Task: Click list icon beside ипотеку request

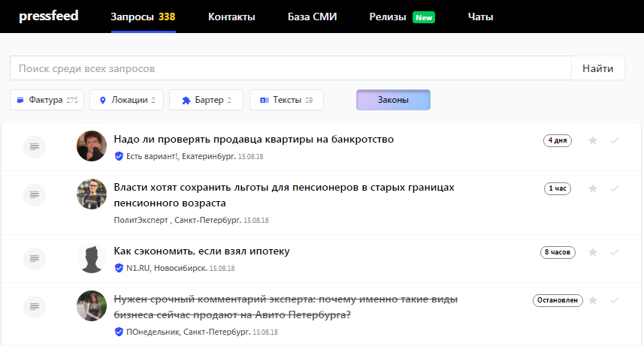Action: pyautogui.click(x=35, y=259)
